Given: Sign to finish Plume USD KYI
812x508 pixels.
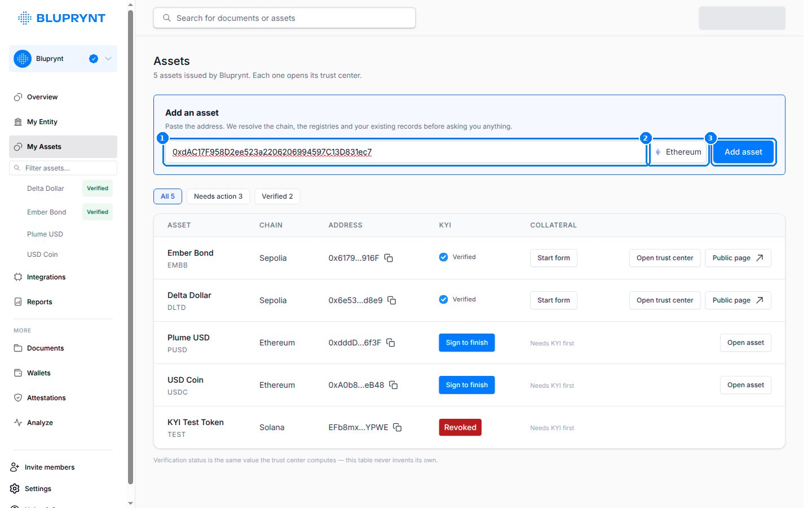Looking at the screenshot, I should (x=467, y=343).
